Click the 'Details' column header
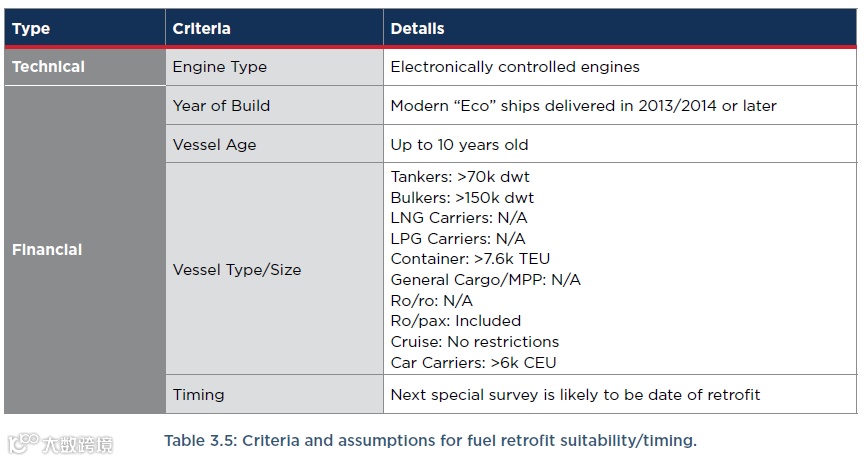864x461 pixels. click(417, 29)
